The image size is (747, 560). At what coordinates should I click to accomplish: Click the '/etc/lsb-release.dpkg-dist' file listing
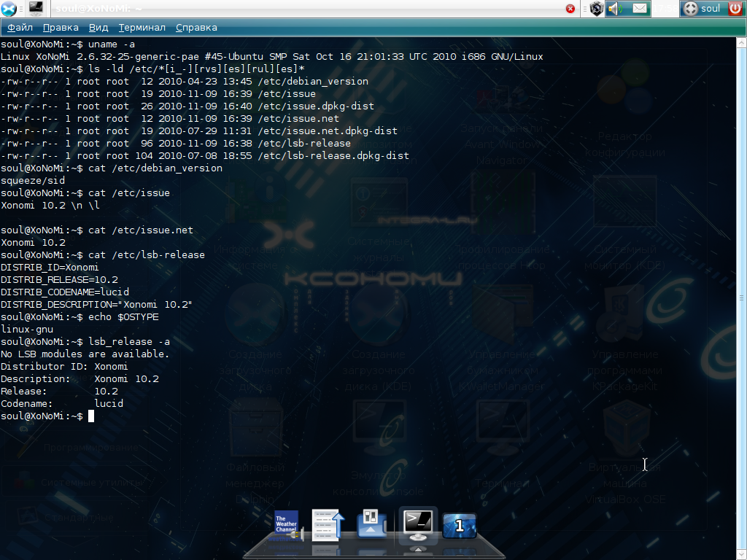(333, 156)
